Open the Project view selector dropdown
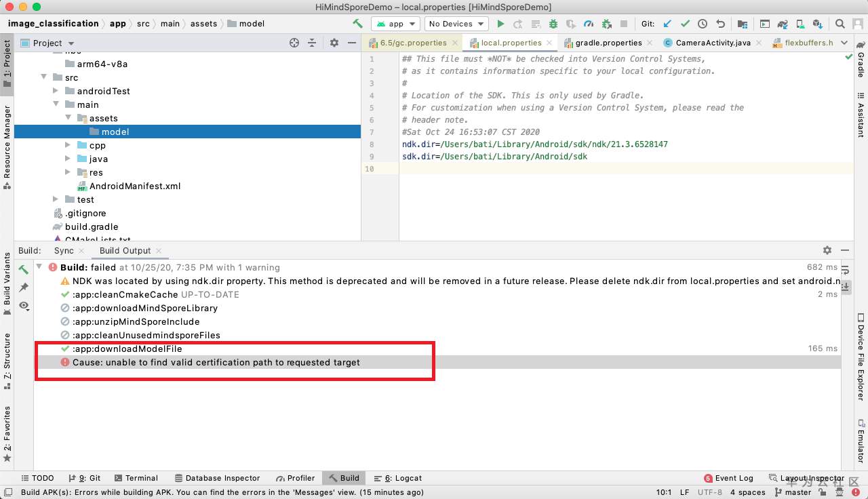868x499 pixels. click(47, 43)
